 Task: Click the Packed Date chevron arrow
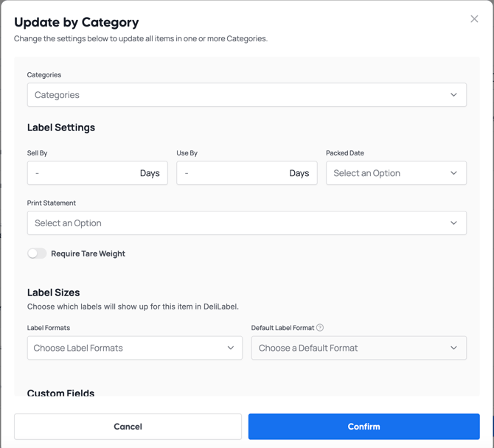coord(453,173)
